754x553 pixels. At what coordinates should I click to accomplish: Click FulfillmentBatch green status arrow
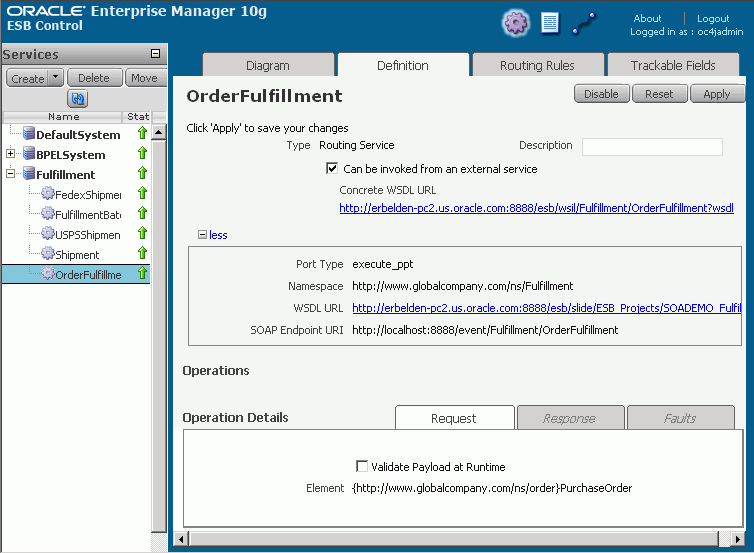(x=142, y=213)
